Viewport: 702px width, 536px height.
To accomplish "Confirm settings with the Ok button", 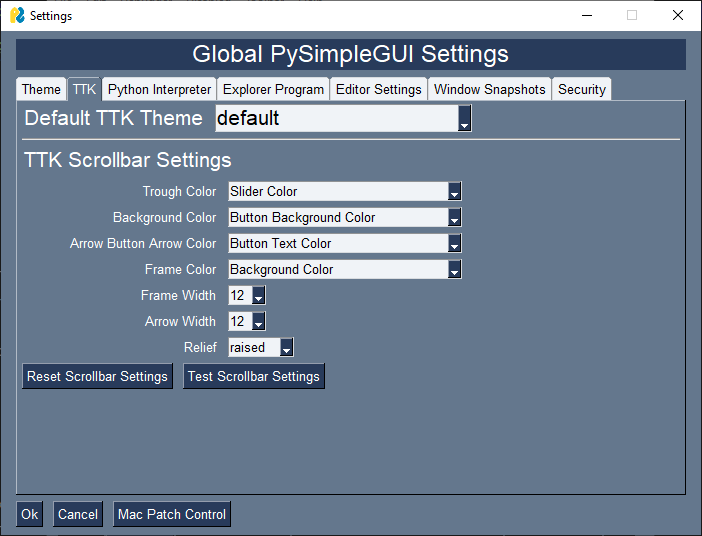I will tap(30, 514).
